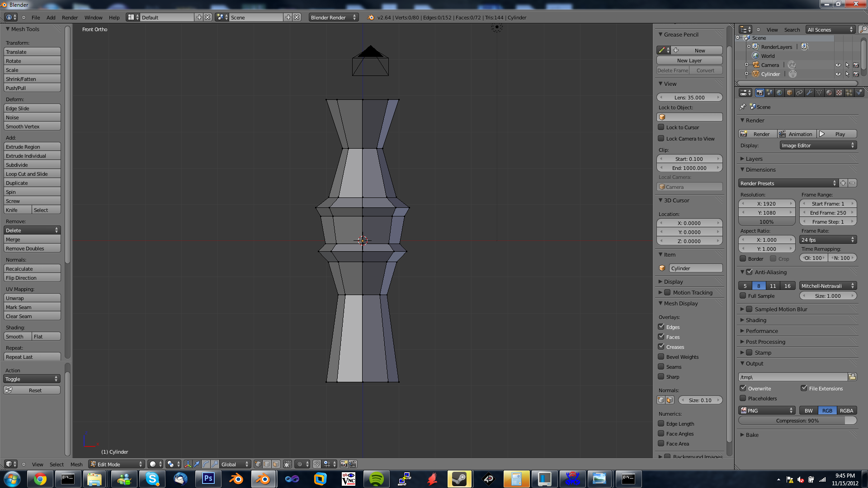Expand the Cylinder tree item in outliner
868x488 pixels.
click(x=747, y=74)
